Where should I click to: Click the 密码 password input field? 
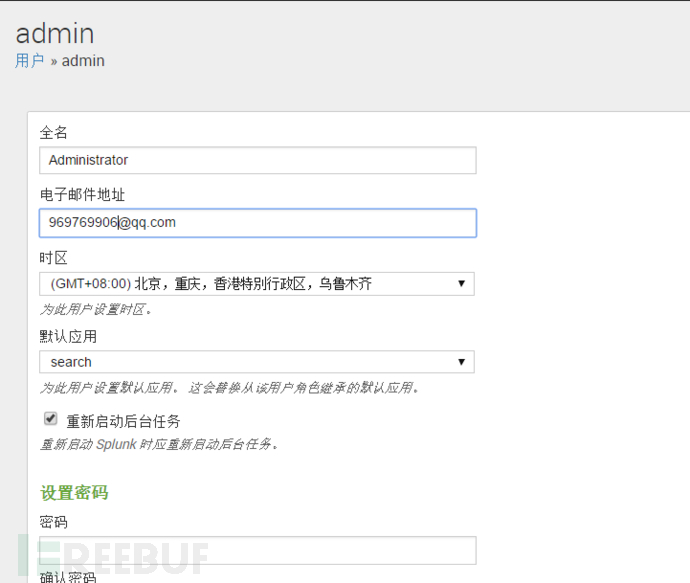point(258,550)
